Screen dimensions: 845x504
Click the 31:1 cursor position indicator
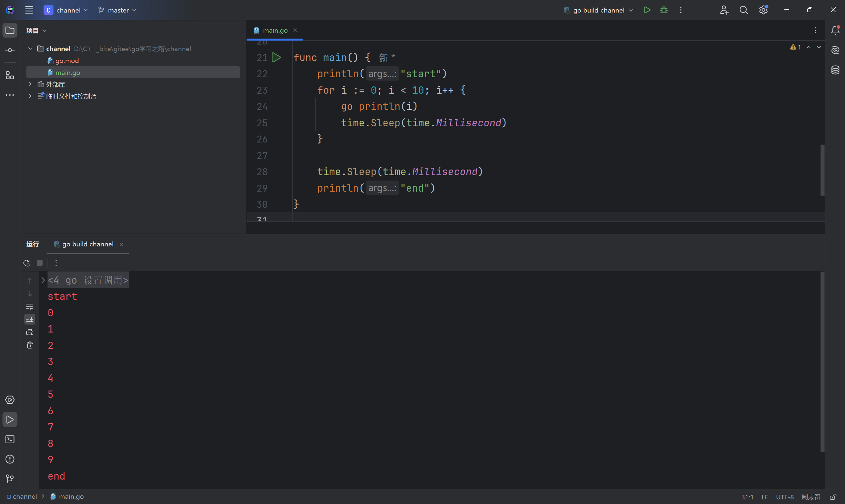747,497
